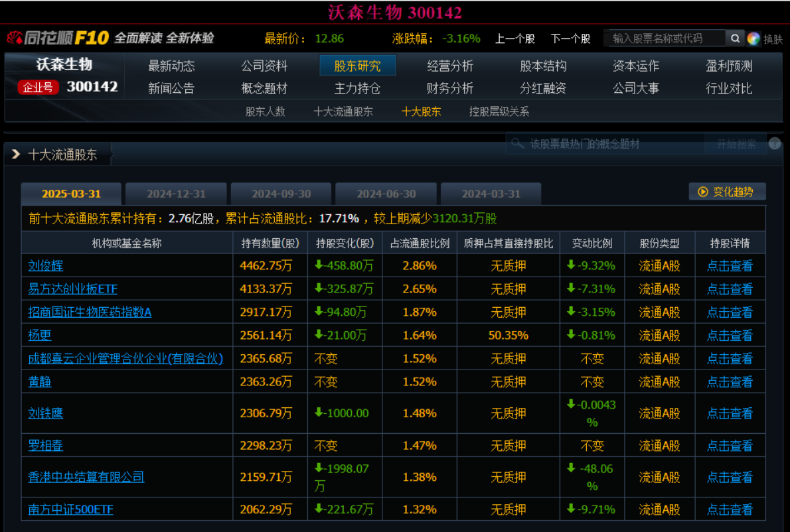790x532 pixels.
Task: Open shareholder 杨更 link
Action: [39, 335]
